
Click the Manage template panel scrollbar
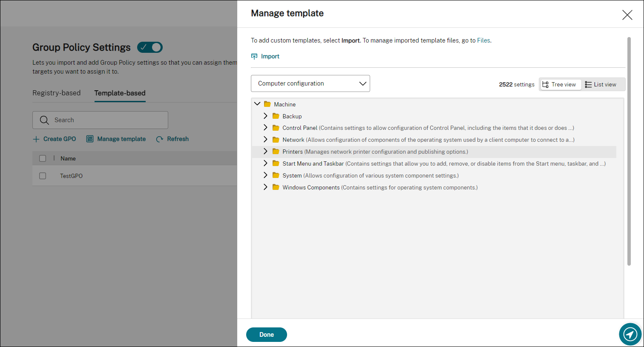click(x=629, y=151)
